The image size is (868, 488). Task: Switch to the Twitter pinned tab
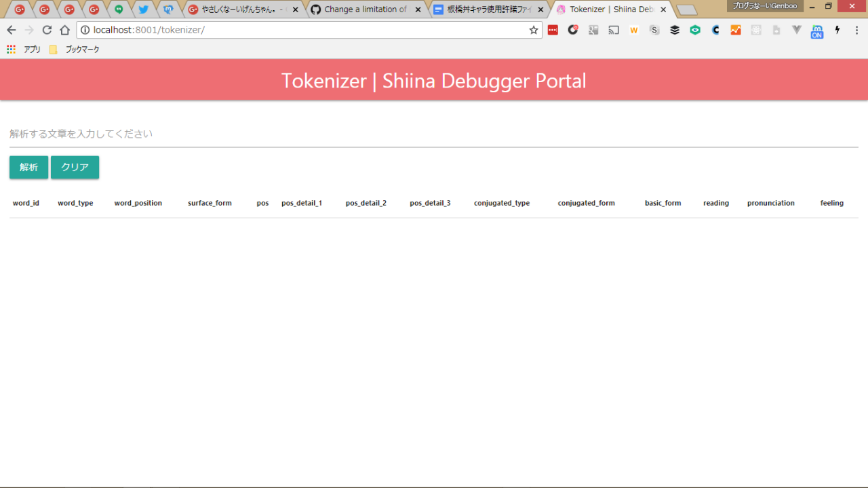coord(143,10)
